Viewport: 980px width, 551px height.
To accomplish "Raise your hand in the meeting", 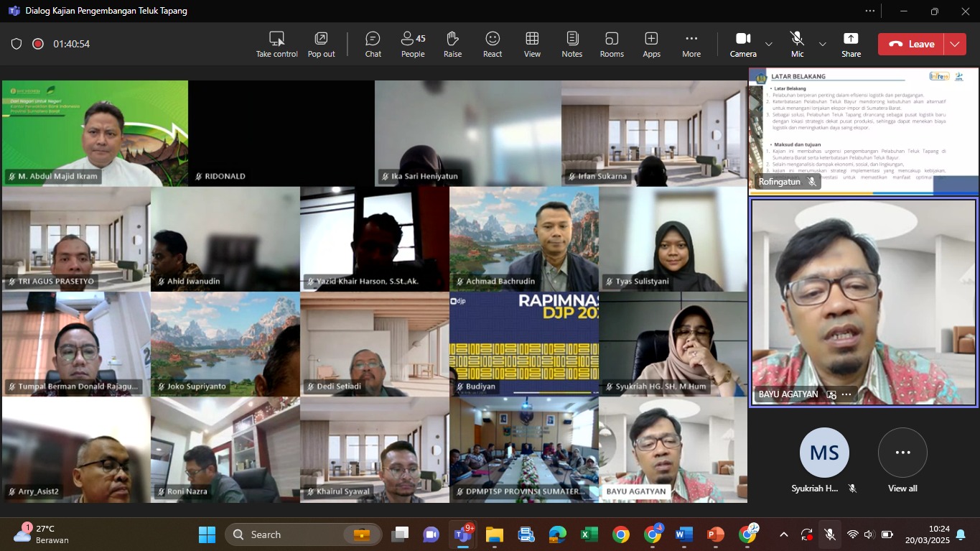I will [452, 45].
